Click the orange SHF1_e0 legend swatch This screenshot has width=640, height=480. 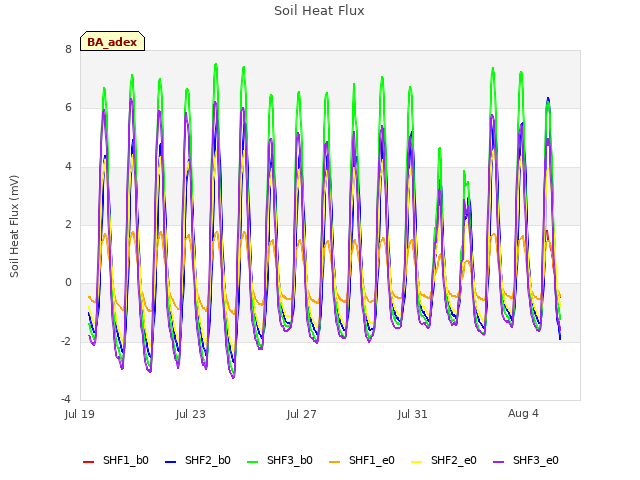click(x=335, y=462)
